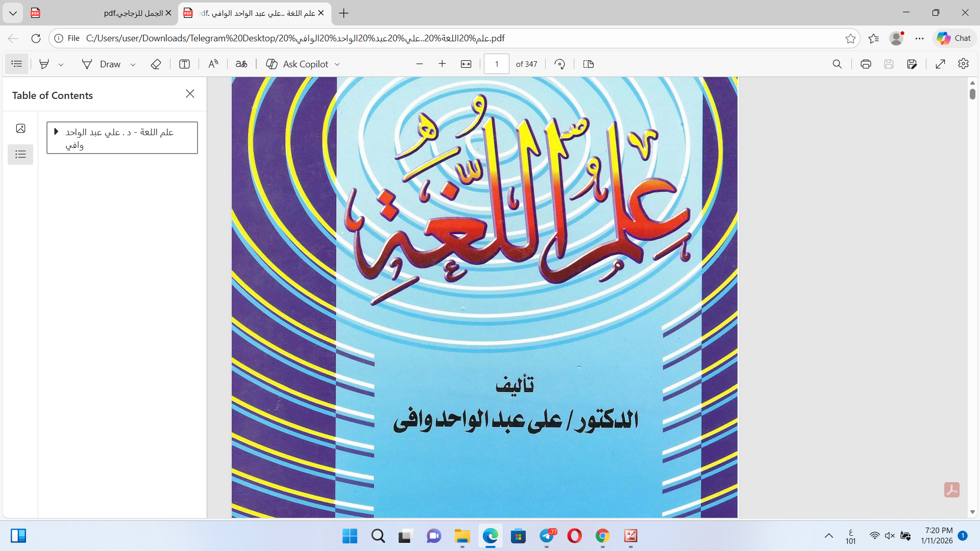The height and width of the screenshot is (551, 980).
Task: Select the علم اللغة - د. علي عبد الواحد وافي entry
Action: 122,138
